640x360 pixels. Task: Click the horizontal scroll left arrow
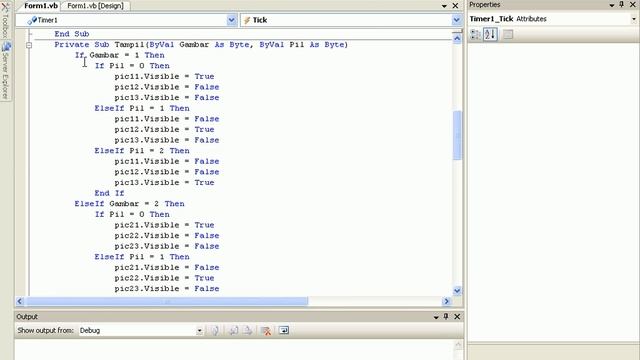pyautogui.click(x=20, y=301)
